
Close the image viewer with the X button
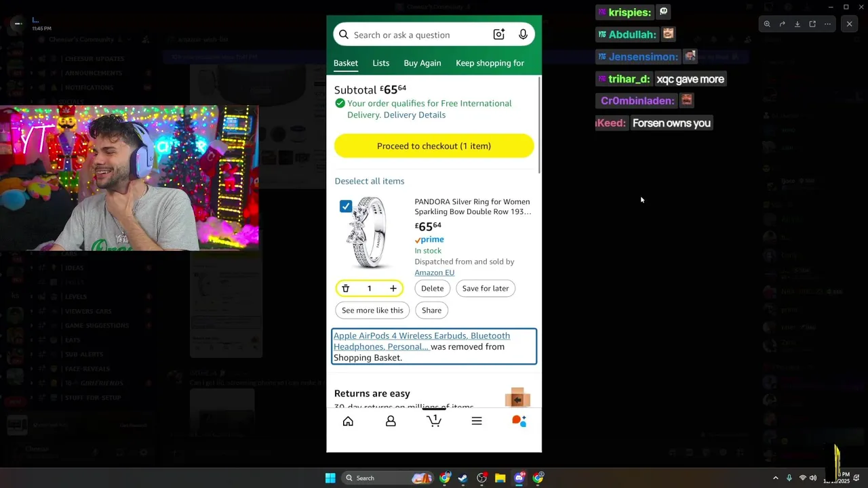point(849,24)
